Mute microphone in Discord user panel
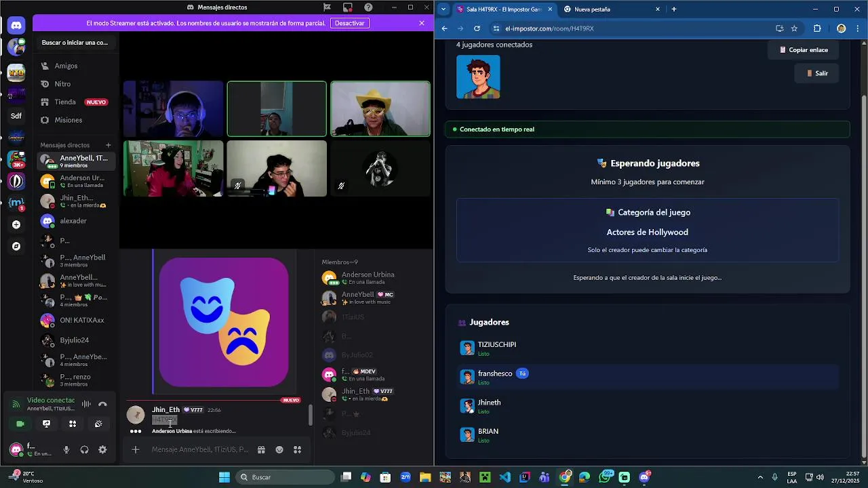 click(66, 449)
